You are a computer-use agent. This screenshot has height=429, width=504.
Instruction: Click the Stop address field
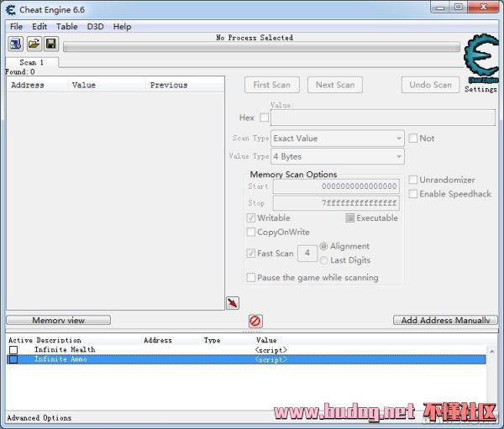[x=336, y=203]
